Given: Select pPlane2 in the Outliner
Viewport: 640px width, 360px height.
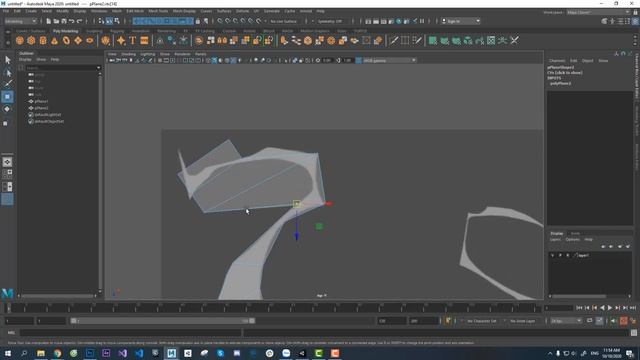Looking at the screenshot, I should (x=41, y=108).
